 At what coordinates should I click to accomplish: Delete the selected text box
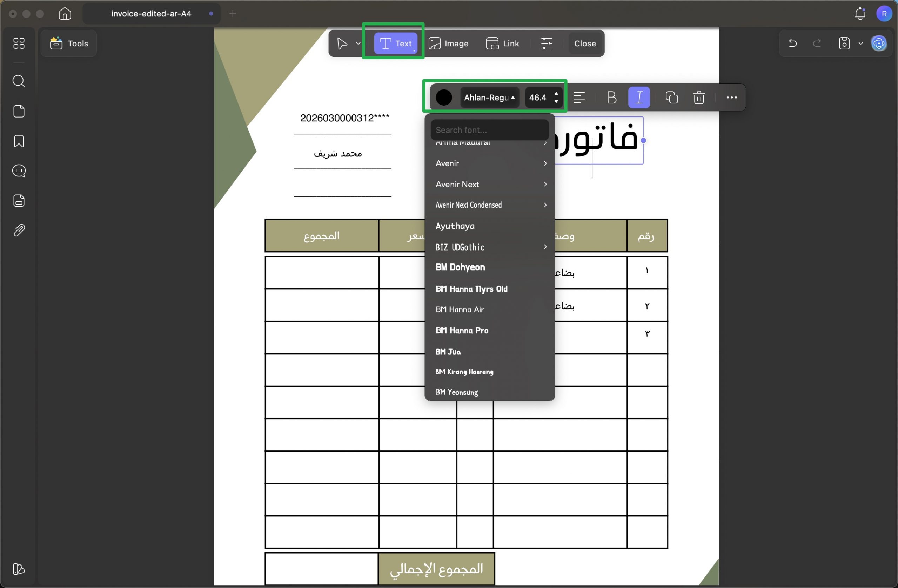point(699,98)
